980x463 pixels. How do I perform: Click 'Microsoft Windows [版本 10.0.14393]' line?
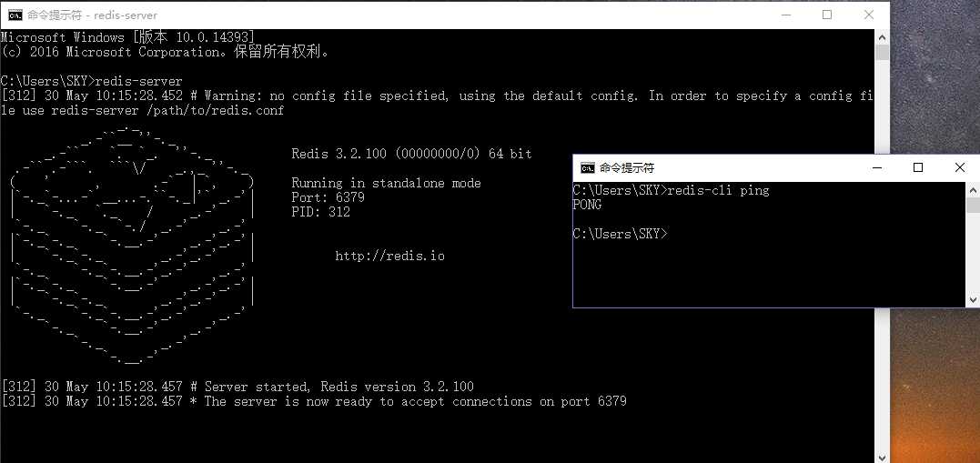click(x=127, y=37)
